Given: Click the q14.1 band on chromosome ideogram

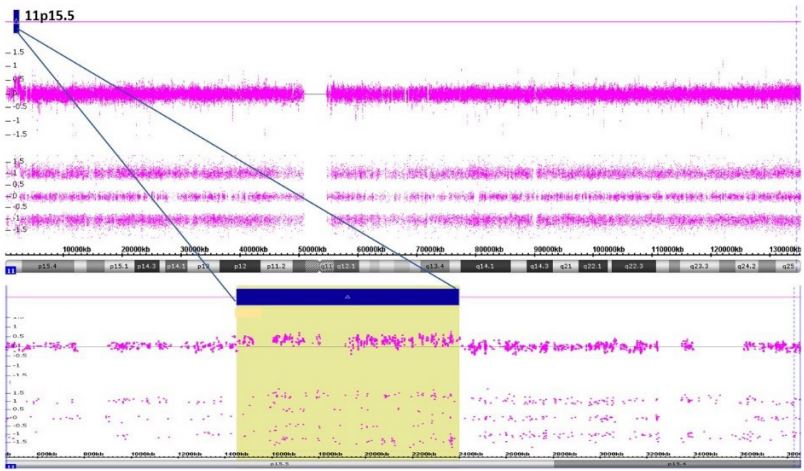Looking at the screenshot, I should tap(487, 267).
